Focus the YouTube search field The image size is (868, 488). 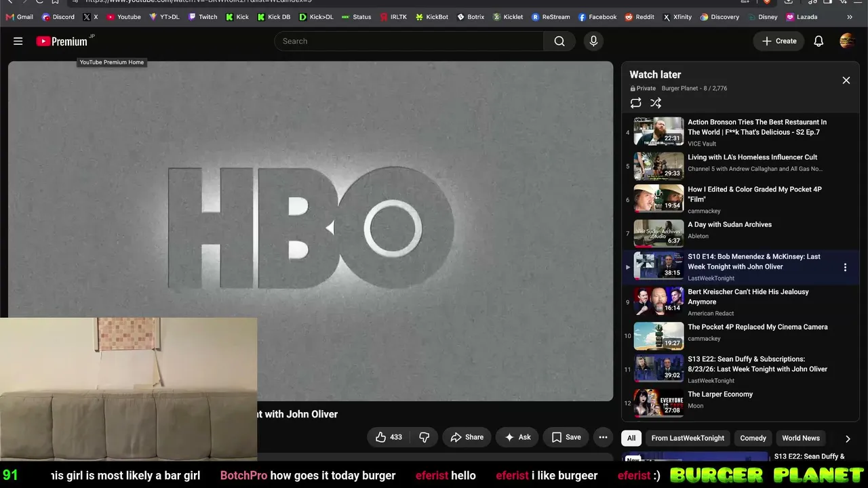point(409,41)
